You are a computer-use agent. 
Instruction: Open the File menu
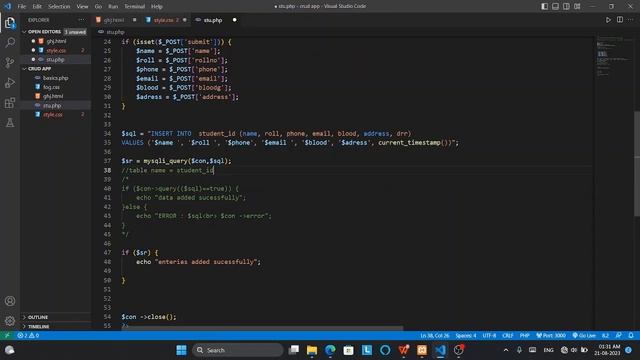22,7
